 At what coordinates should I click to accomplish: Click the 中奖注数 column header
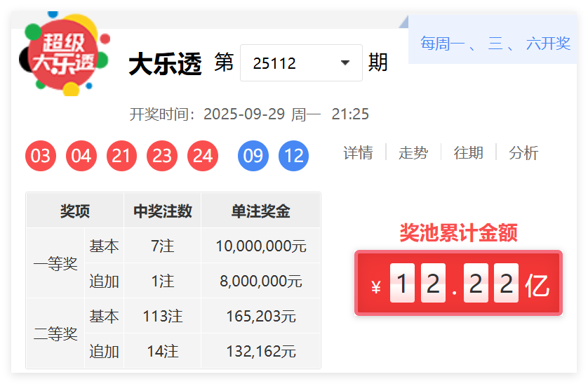pos(163,211)
